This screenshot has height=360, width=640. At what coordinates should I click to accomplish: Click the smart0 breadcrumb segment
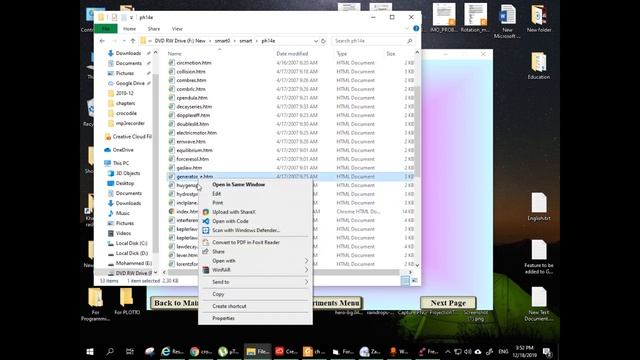222,41
